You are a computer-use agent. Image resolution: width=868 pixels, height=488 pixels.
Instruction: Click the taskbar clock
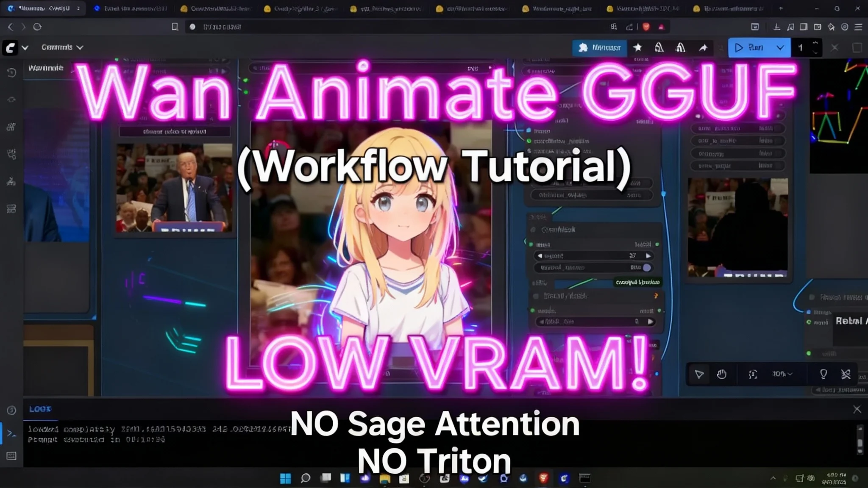pyautogui.click(x=834, y=478)
